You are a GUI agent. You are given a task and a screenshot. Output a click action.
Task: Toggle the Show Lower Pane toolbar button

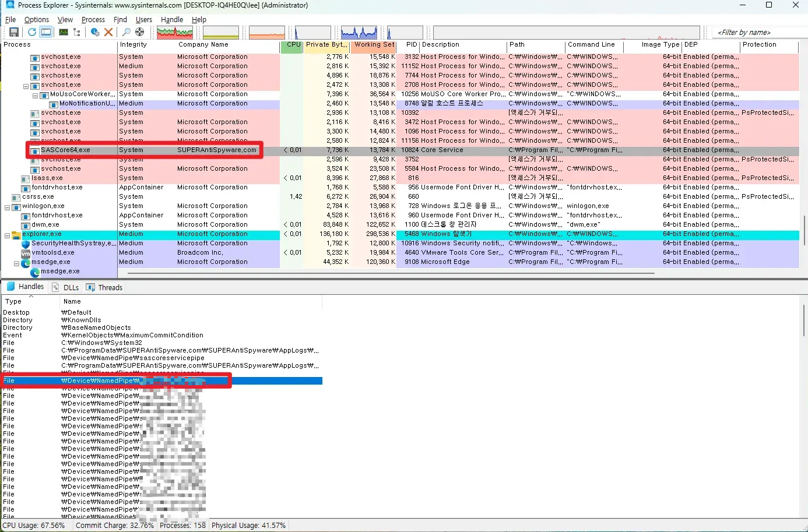pyautogui.click(x=46, y=32)
